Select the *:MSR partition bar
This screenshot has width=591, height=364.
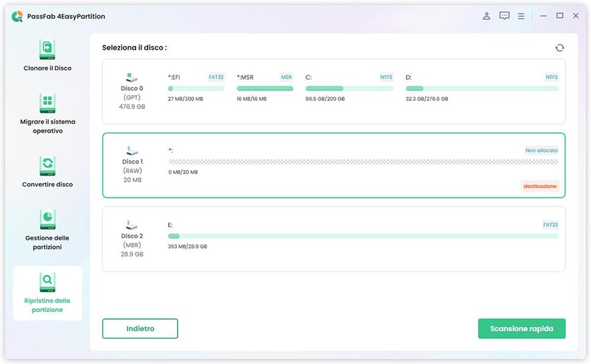[265, 88]
